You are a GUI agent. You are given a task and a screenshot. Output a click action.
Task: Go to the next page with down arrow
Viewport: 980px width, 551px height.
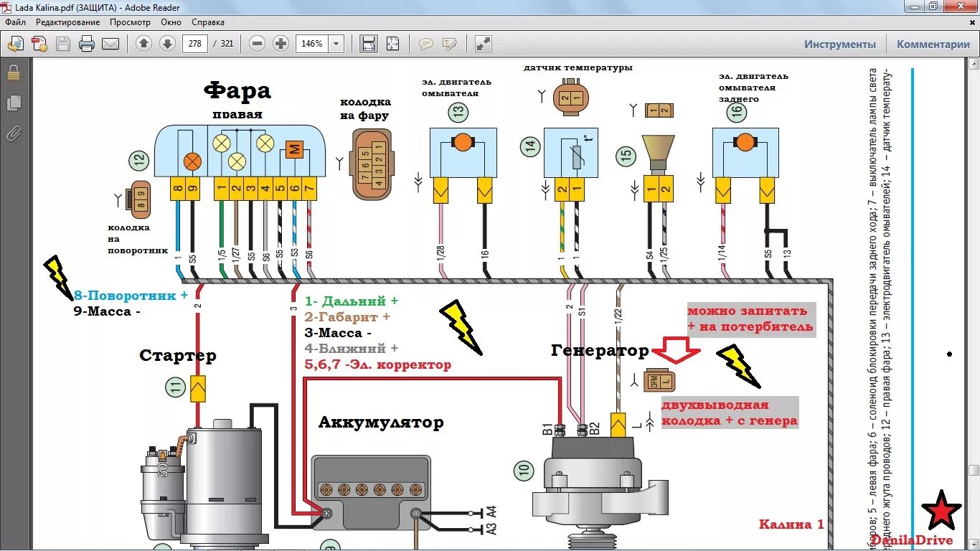coord(167,44)
